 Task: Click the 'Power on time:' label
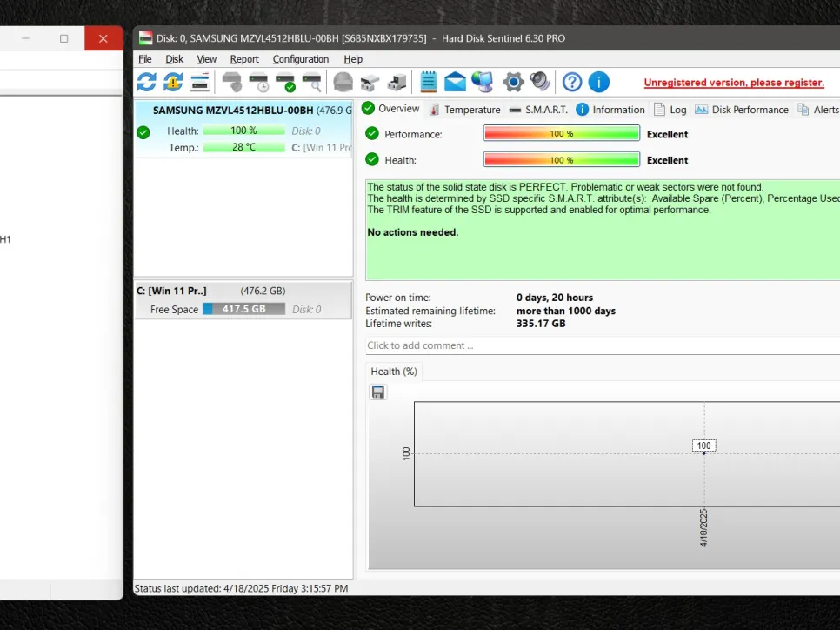point(398,298)
